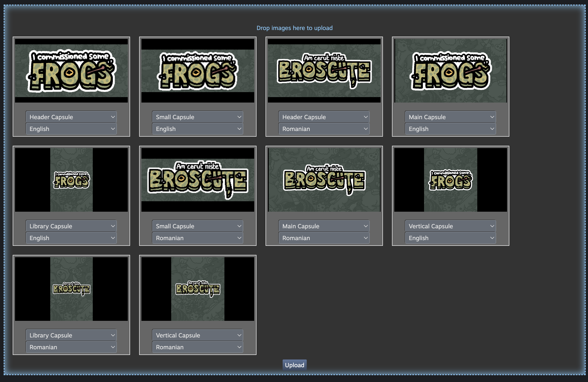Click the English Header Capsule frogs thumbnail
The width and height of the screenshot is (588, 382).
(71, 71)
